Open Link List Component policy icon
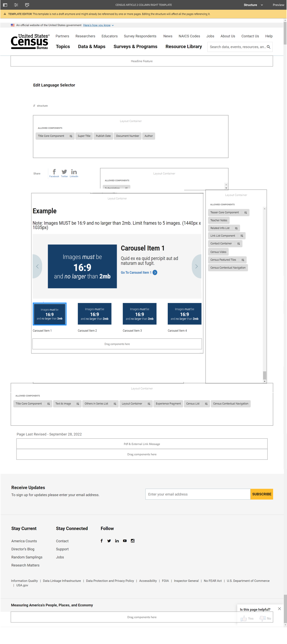287x644 pixels. click(x=242, y=236)
